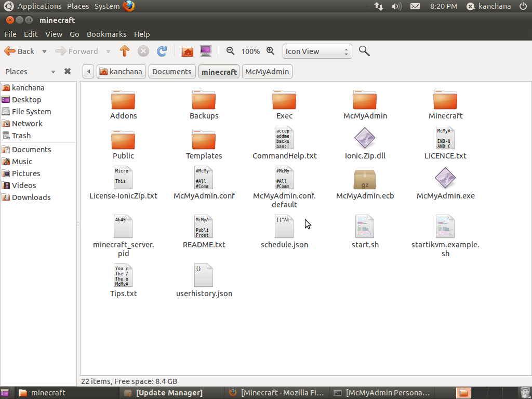The image size is (532, 399).
Task: Select the Tips.txt file
Action: 123,281
